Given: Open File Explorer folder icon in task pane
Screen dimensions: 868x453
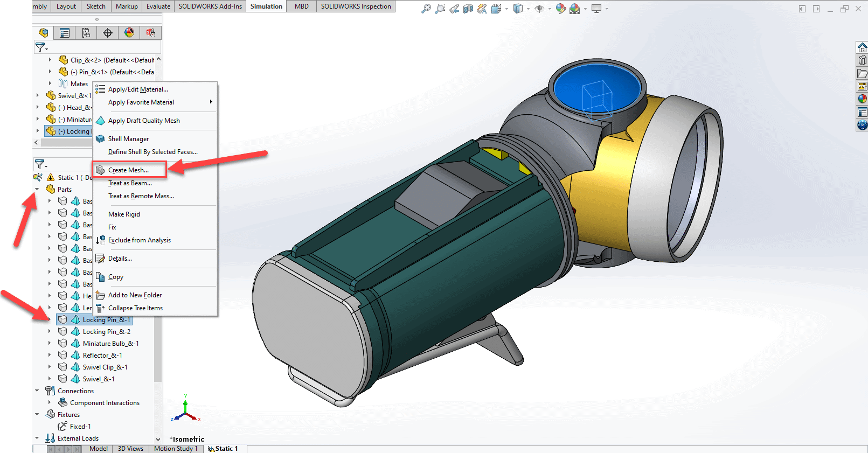Looking at the screenshot, I should click(863, 73).
